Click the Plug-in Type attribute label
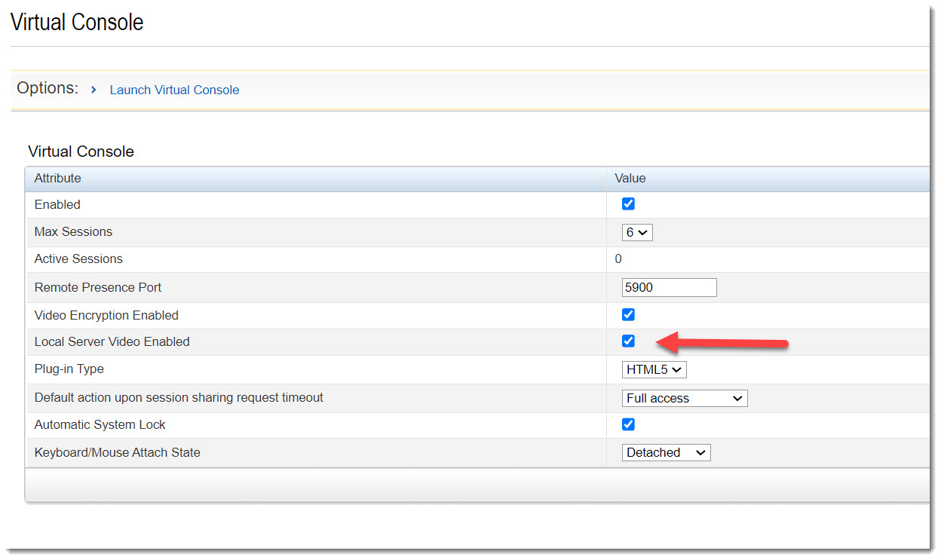 69,369
